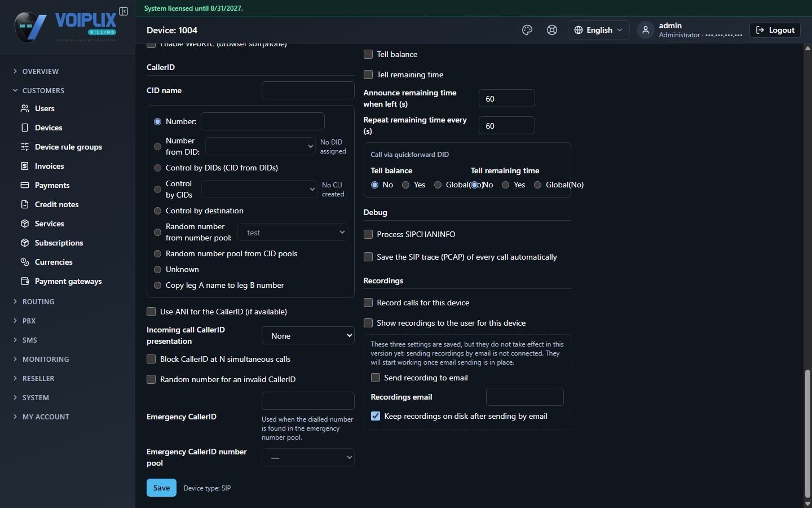Image resolution: width=812 pixels, height=508 pixels.
Task: Focus the CID name input field
Action: pos(308,90)
